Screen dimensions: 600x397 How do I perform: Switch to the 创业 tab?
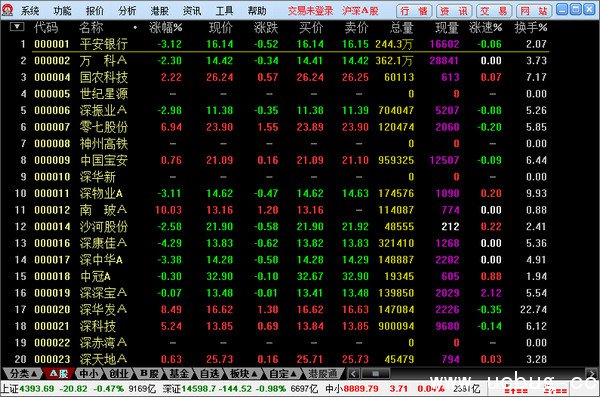coord(119,374)
